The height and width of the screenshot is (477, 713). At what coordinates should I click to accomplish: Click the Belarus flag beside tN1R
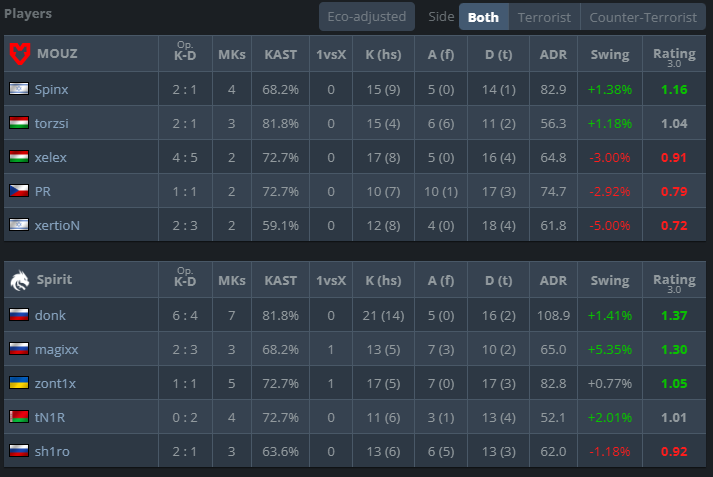[x=19, y=417]
